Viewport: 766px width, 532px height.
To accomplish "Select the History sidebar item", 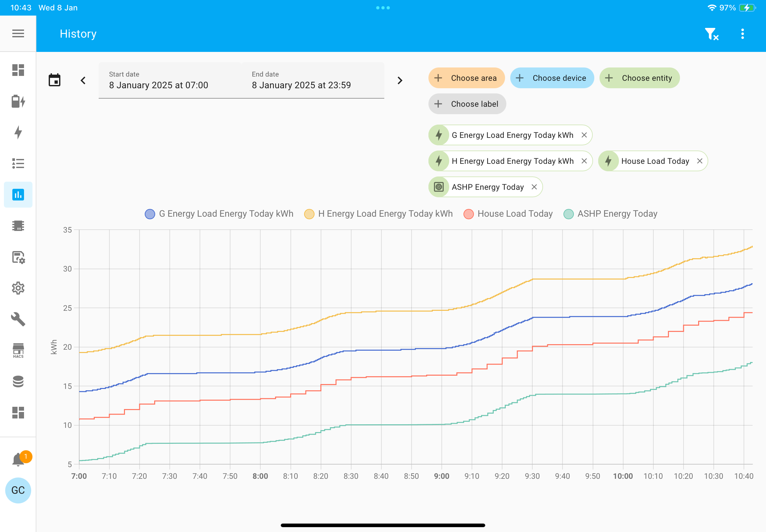I will (x=18, y=195).
